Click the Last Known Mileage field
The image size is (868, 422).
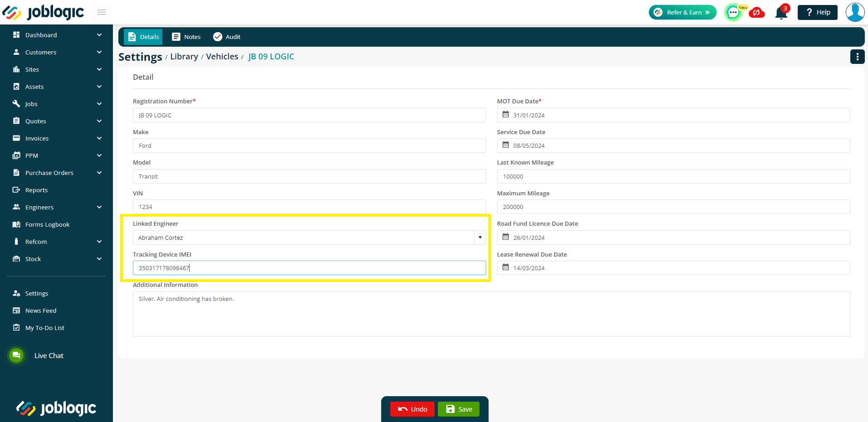click(673, 176)
